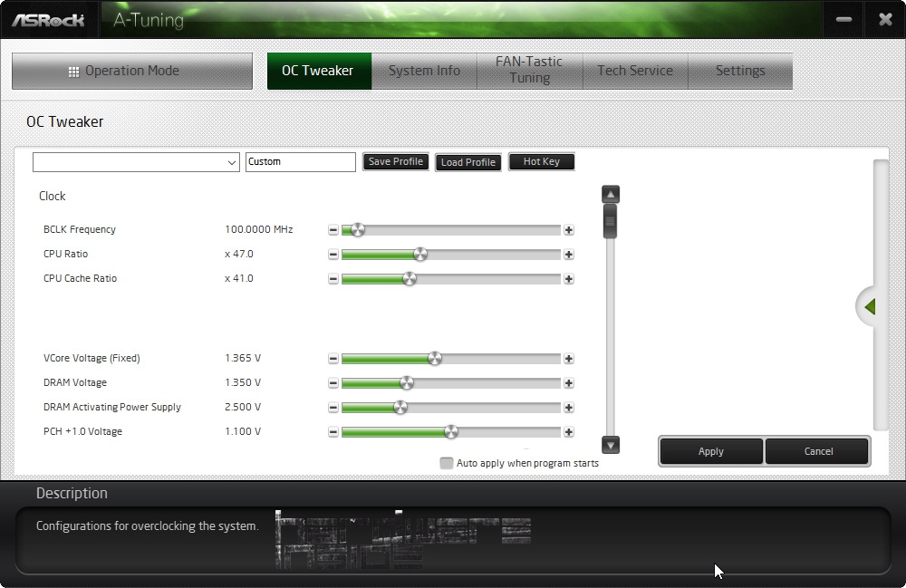Viewport: 906px width, 588px height.
Task: Click the motherboard thumbnail in Description panel
Action: (403, 539)
